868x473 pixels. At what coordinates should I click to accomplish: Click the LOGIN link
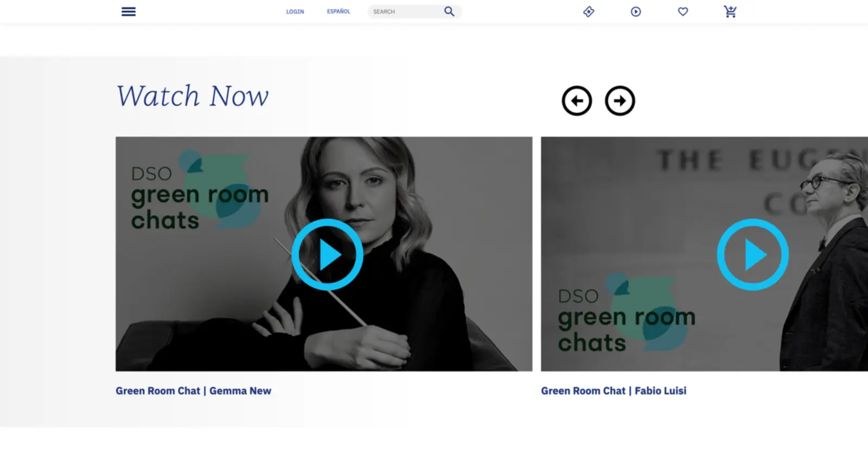(295, 11)
